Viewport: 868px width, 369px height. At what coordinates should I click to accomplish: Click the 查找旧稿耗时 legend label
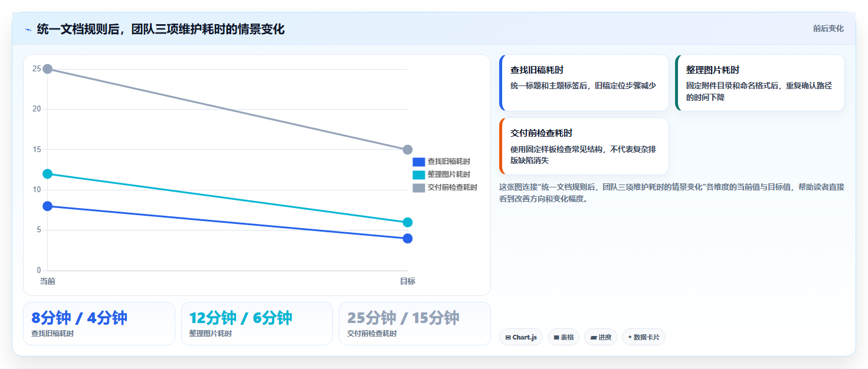pyautogui.click(x=448, y=162)
